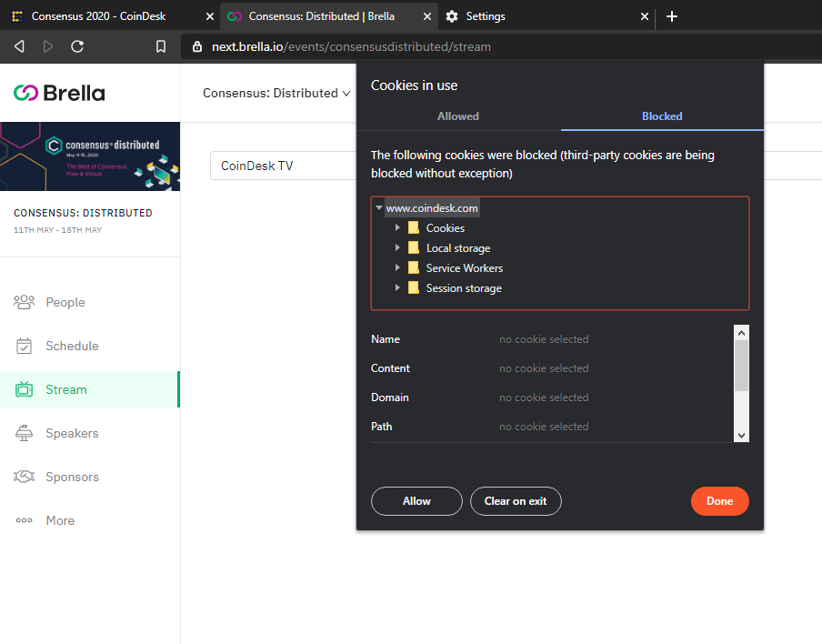Select the Service Workers folder item

(x=456, y=268)
